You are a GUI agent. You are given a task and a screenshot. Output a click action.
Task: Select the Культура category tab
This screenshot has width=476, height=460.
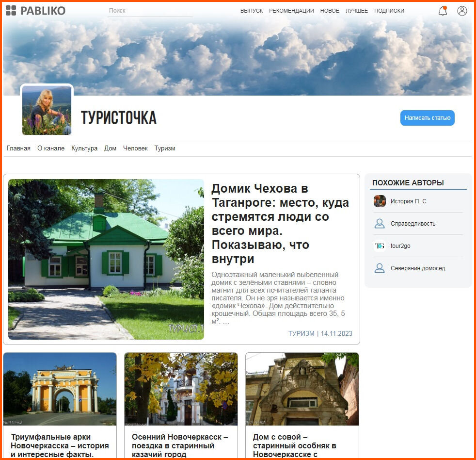[84, 148]
